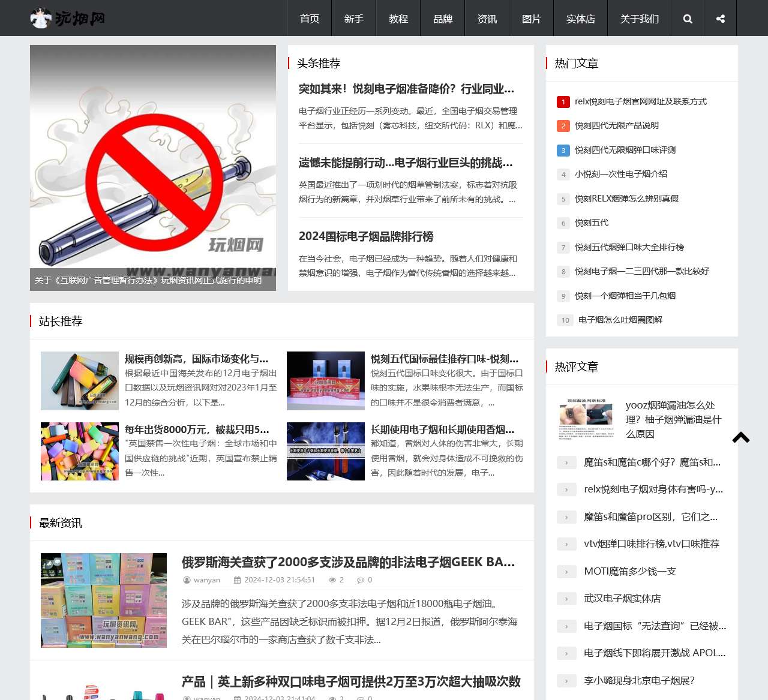
Task: Open the 教程 nav menu
Action: click(x=398, y=19)
